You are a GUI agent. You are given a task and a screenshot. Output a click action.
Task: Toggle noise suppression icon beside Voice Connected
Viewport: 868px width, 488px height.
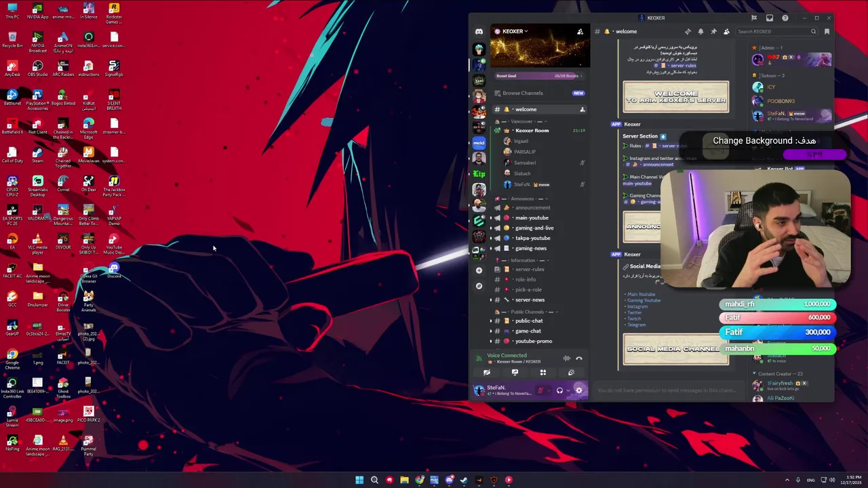[566, 359]
